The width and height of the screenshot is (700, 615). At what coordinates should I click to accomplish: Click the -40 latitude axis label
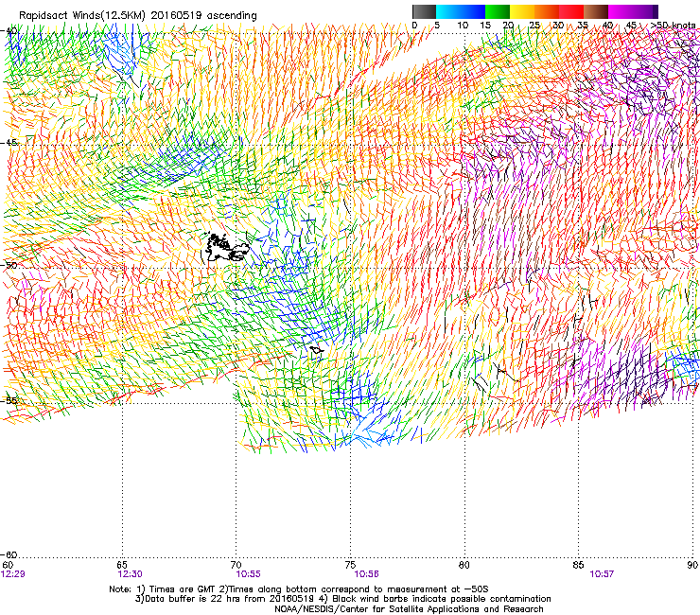pyautogui.click(x=9, y=31)
